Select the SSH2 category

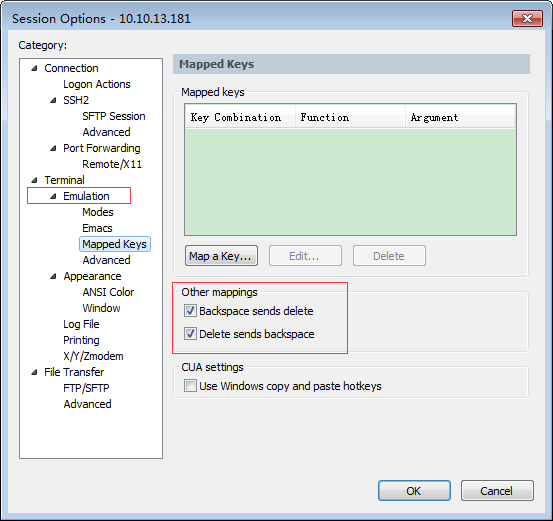click(76, 100)
